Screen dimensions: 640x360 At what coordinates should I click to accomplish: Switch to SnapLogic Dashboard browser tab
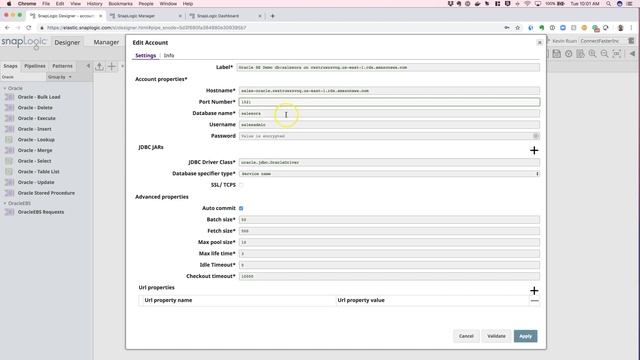point(225,16)
